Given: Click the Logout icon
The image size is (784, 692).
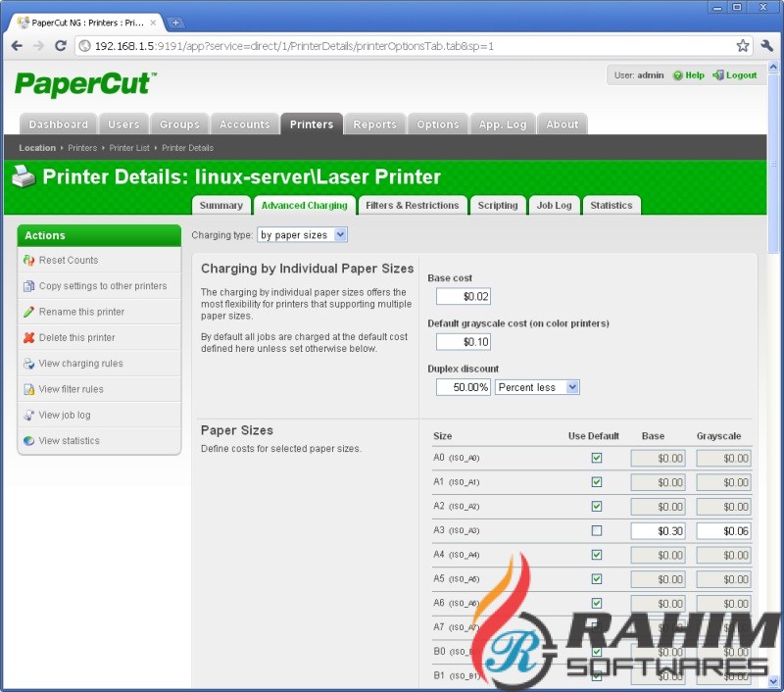Looking at the screenshot, I should (718, 75).
